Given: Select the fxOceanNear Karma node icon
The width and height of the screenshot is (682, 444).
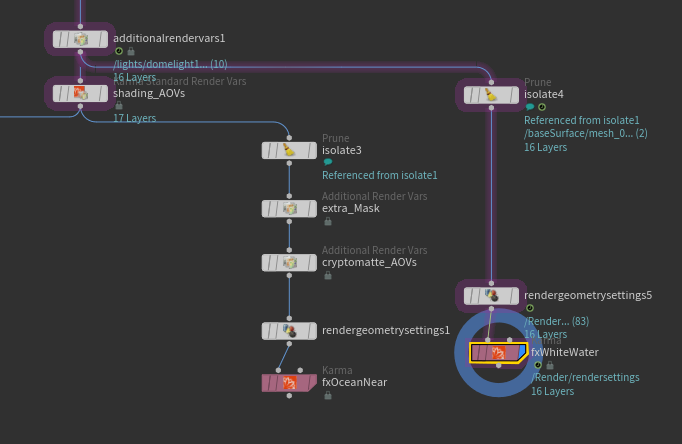Looking at the screenshot, I should click(x=289, y=383).
